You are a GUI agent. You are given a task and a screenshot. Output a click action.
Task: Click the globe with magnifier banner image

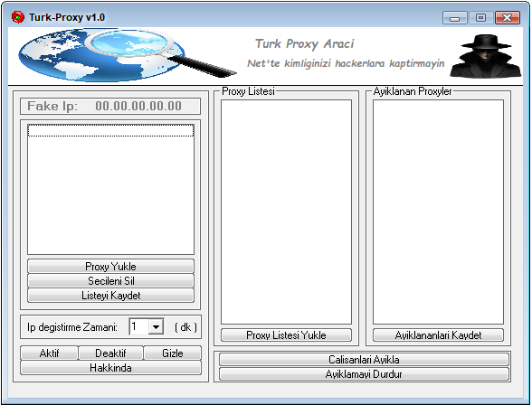[128, 55]
